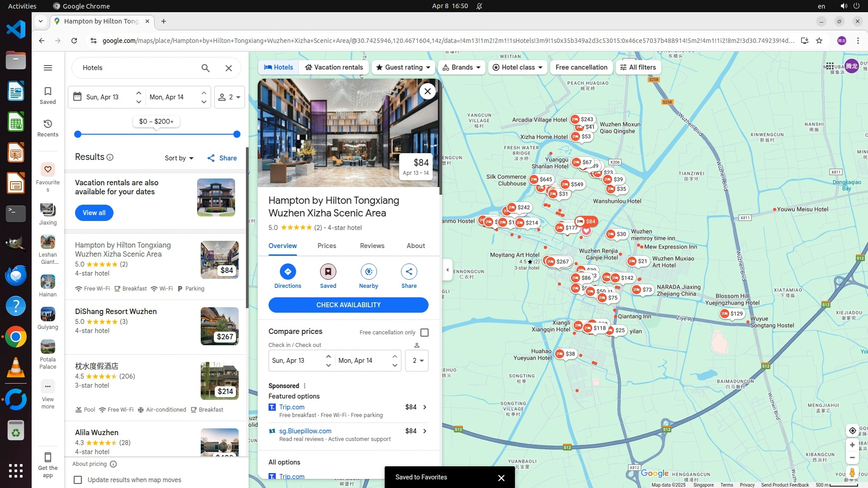The height and width of the screenshot is (488, 868).
Task: Toggle the Free cancellation filter chip
Action: pyautogui.click(x=581, y=67)
